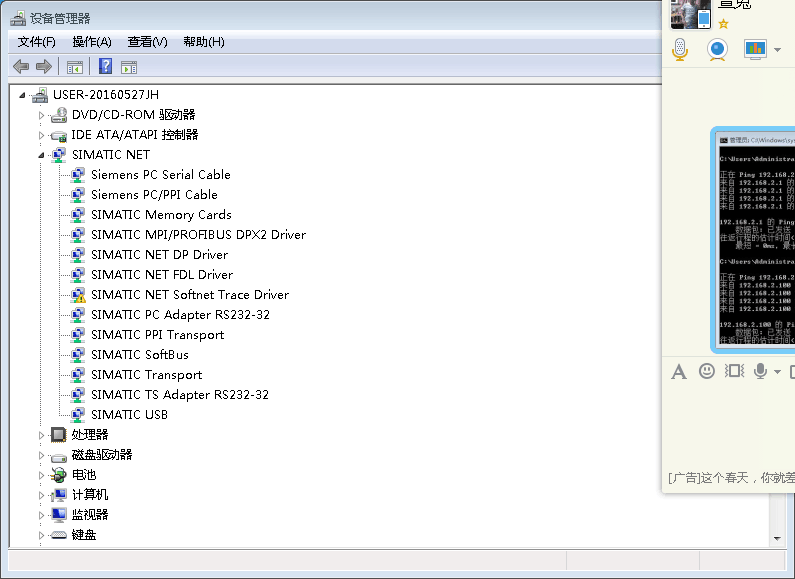Image resolution: width=795 pixels, height=579 pixels.
Task: Expand the 监视器 node
Action: 42,515
